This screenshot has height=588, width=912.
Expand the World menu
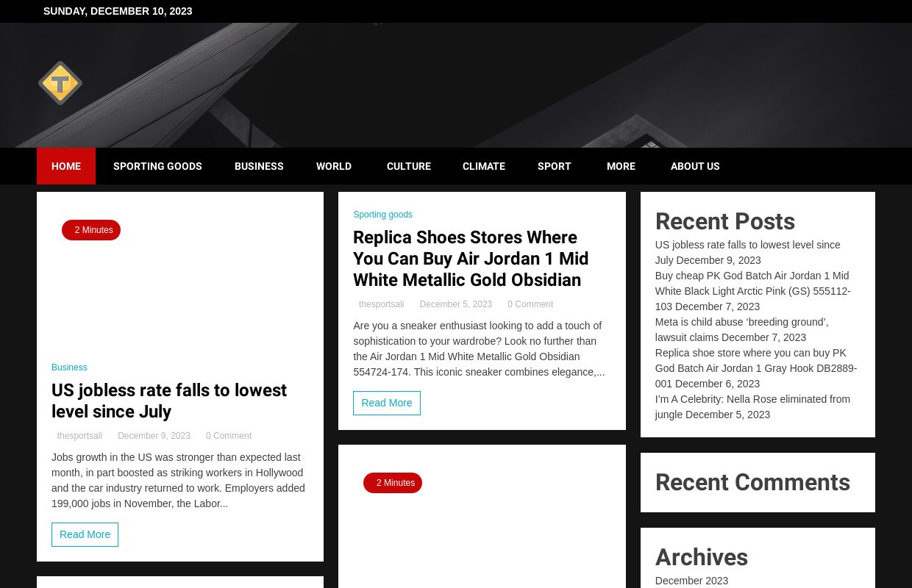tap(334, 166)
